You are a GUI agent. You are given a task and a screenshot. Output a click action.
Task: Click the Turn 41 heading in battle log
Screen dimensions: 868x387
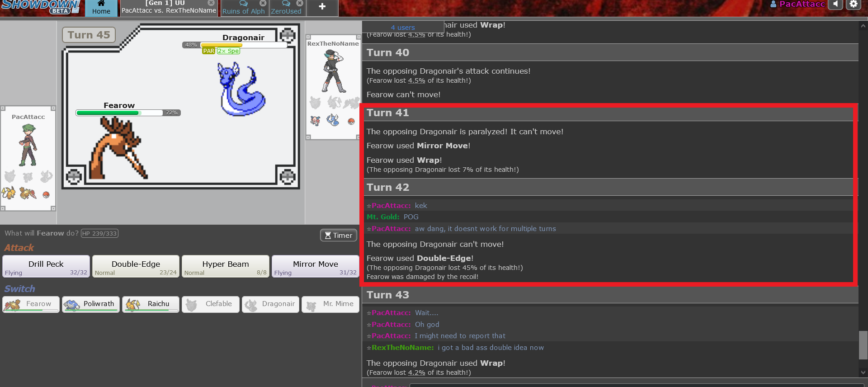pyautogui.click(x=387, y=113)
